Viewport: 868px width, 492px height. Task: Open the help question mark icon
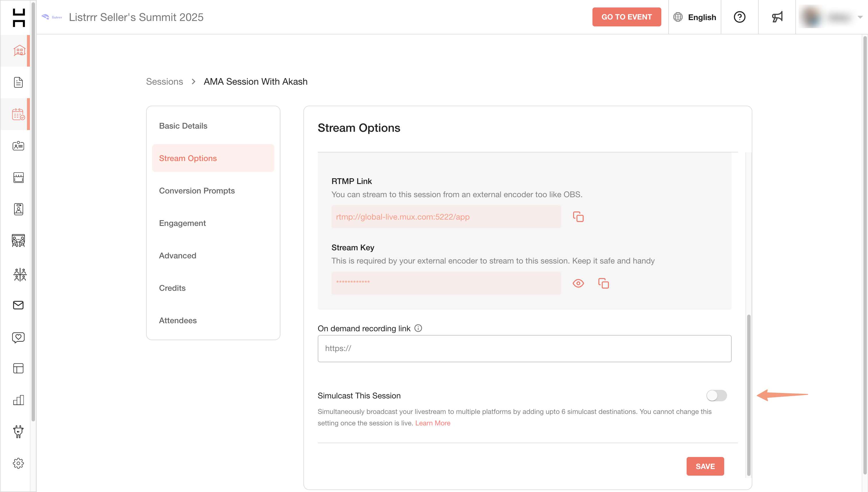[x=739, y=17]
